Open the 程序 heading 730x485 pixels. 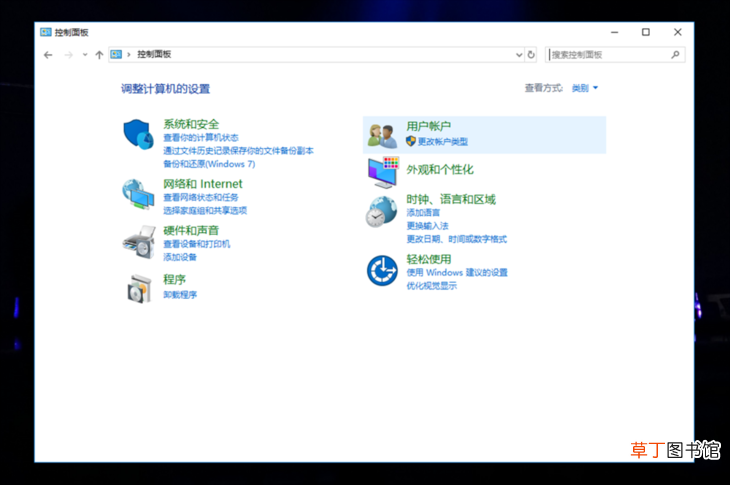174,279
